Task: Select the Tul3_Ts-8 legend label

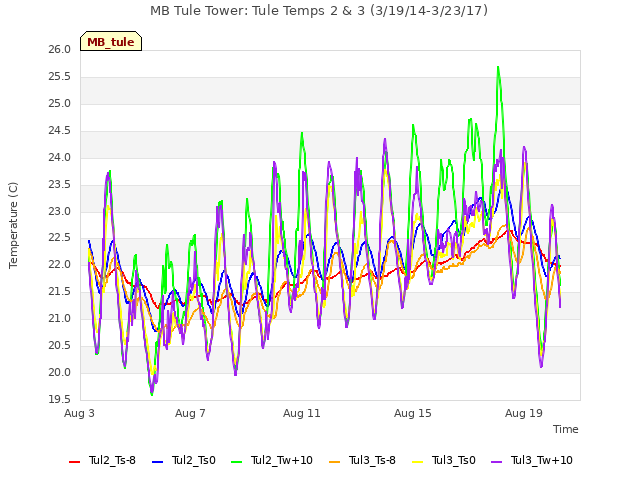Action: tap(372, 460)
